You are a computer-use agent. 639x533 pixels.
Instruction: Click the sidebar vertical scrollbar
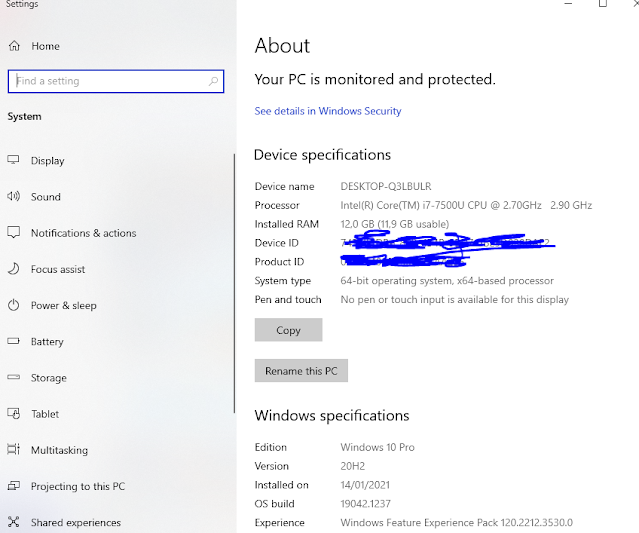(234, 283)
